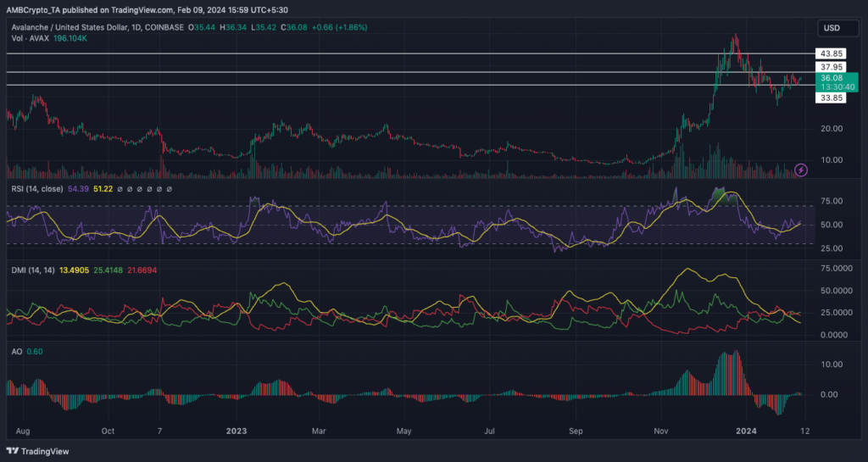The image size is (868, 462).
Task: Open the USD currency selector
Action: [x=832, y=29]
